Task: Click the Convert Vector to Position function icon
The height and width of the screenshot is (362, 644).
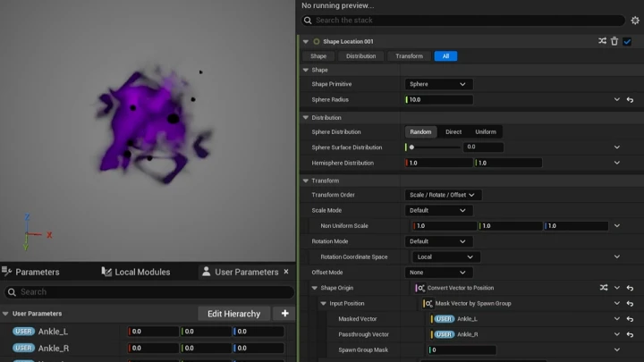Action: tap(420, 288)
